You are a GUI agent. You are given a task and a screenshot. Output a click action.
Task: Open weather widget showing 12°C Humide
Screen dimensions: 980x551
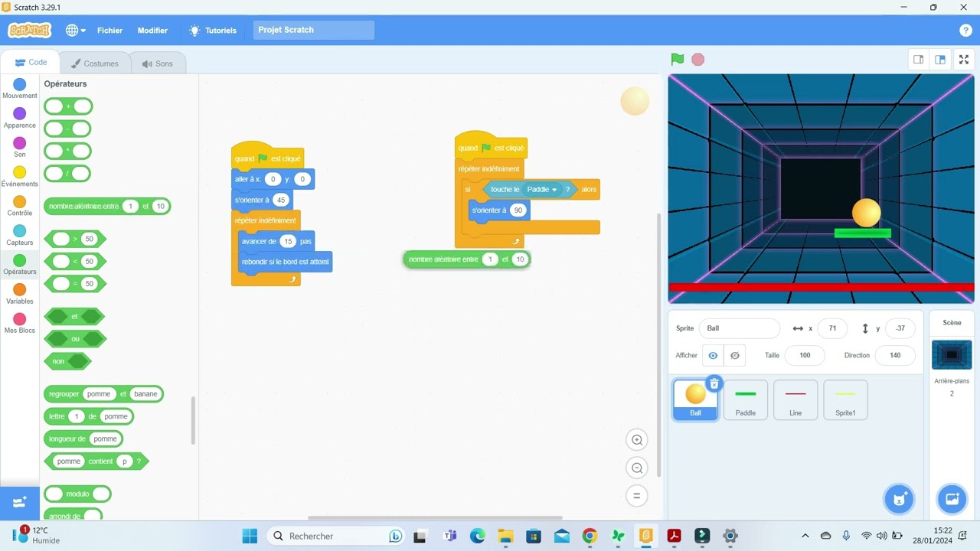coord(37,535)
